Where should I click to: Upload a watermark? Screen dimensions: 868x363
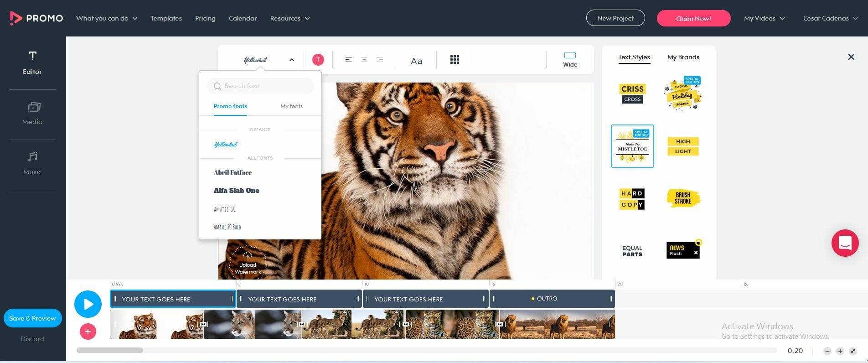pyautogui.click(x=248, y=264)
